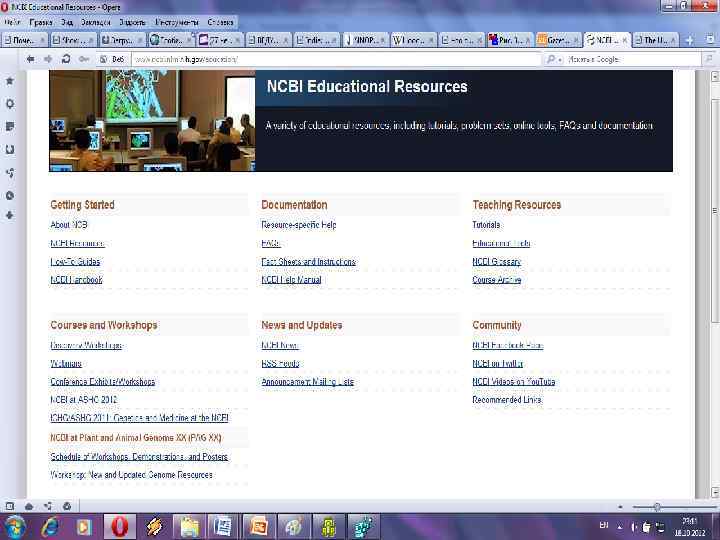
Task: Open the Windows Start menu
Action: coord(15,527)
